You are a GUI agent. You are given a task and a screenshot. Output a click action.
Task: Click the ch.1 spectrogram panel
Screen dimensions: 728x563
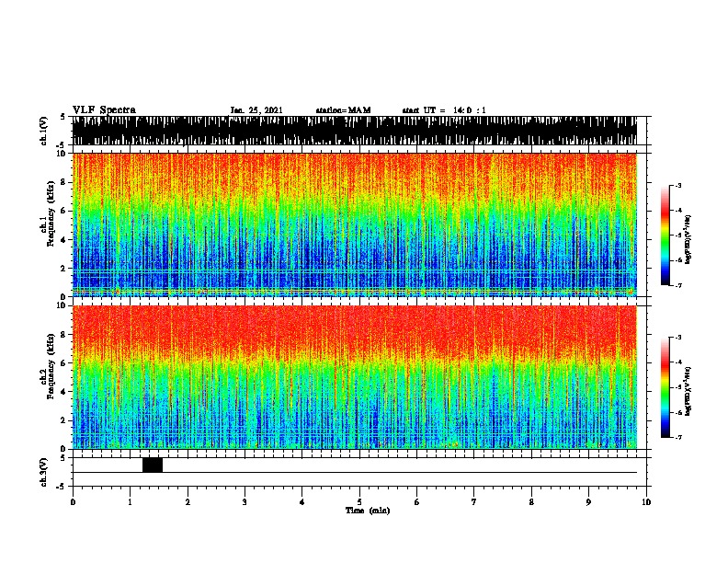(355, 224)
